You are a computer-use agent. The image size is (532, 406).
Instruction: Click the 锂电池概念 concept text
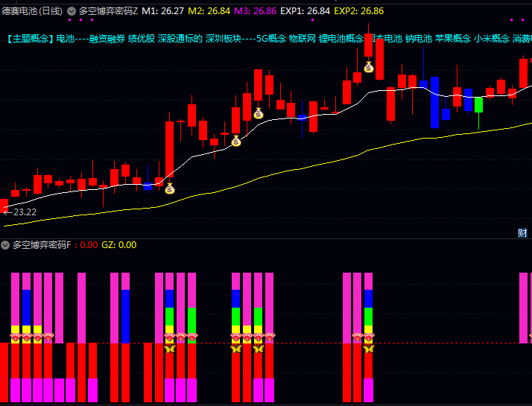point(341,39)
